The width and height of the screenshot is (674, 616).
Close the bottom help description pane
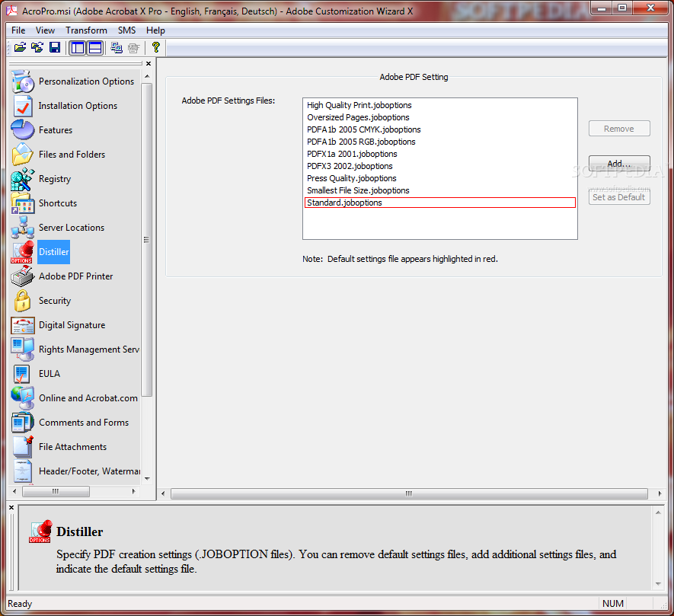click(11, 508)
